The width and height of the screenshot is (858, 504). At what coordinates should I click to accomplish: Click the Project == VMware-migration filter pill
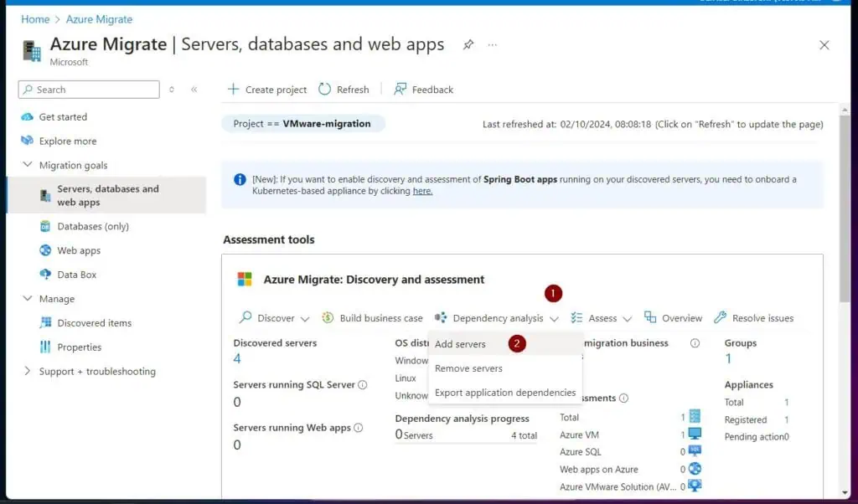[x=303, y=124]
